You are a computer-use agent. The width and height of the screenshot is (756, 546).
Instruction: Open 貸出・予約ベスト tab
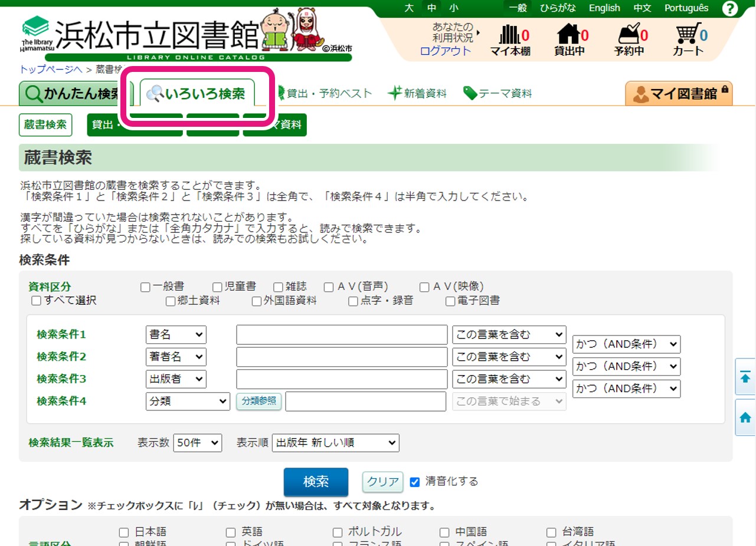coord(324,93)
